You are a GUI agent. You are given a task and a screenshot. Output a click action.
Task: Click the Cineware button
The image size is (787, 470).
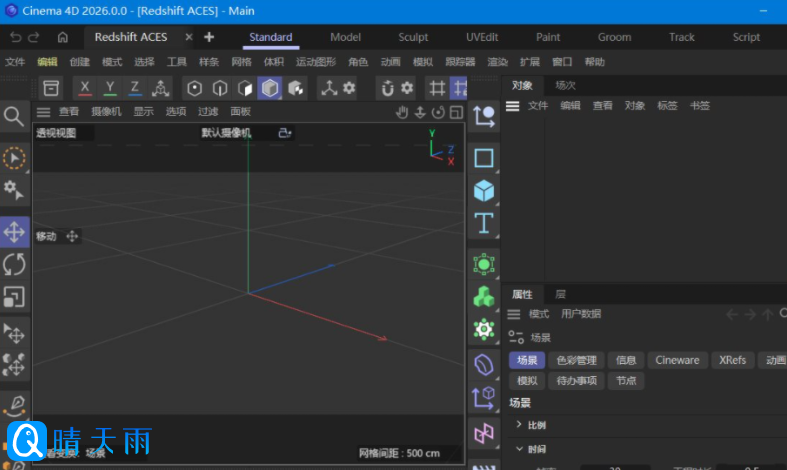(x=677, y=360)
